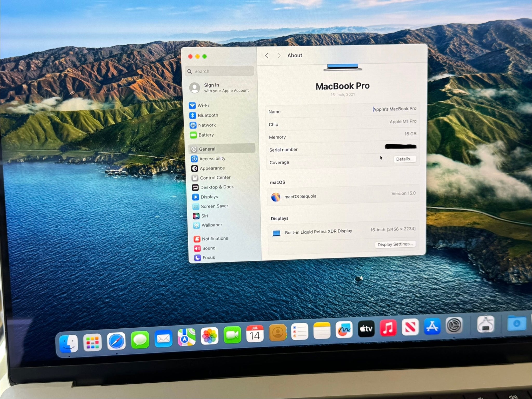Open Wi-Fi settings in sidebar

(203, 105)
